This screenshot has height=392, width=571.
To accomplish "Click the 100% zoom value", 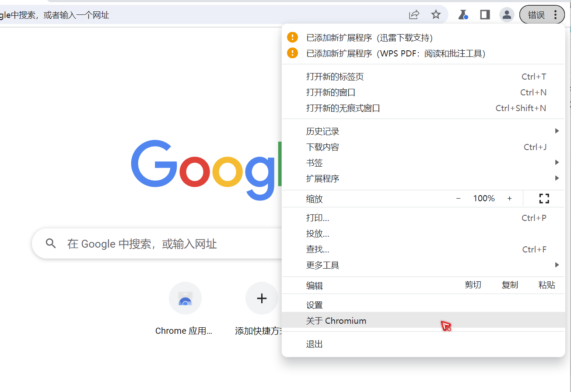I will [484, 199].
